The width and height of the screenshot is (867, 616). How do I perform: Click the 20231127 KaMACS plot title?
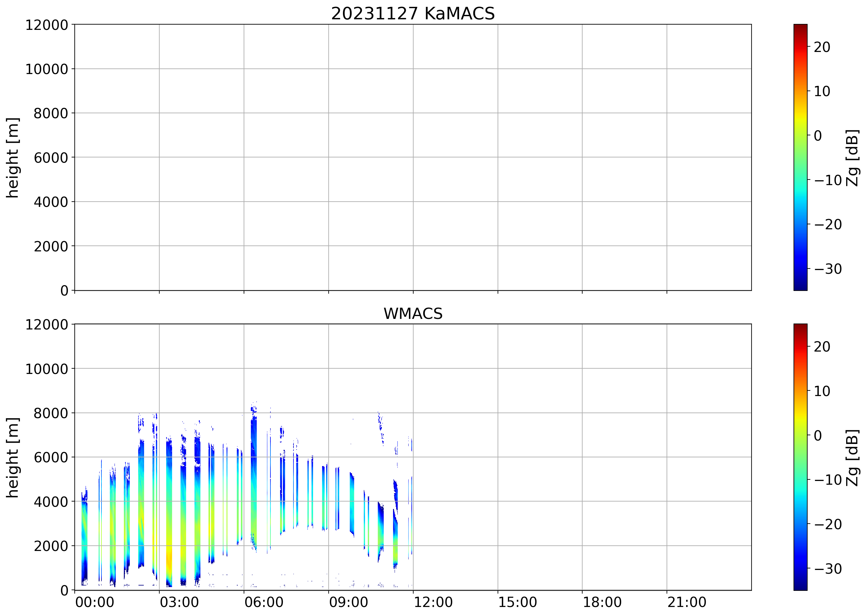(x=413, y=14)
